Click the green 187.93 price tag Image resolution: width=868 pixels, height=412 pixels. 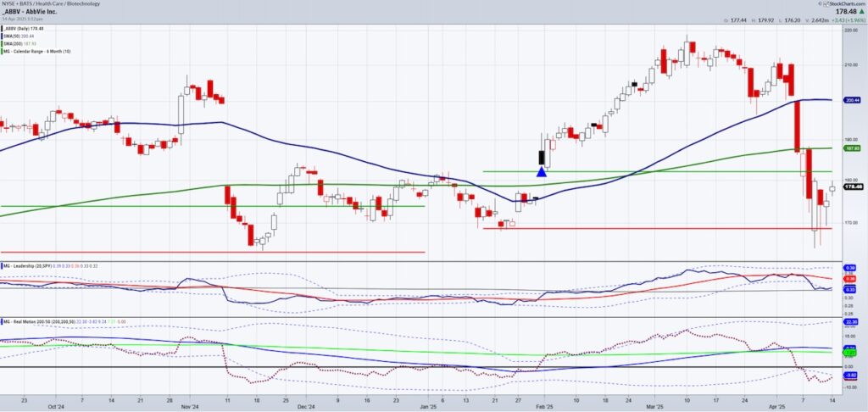(x=853, y=148)
